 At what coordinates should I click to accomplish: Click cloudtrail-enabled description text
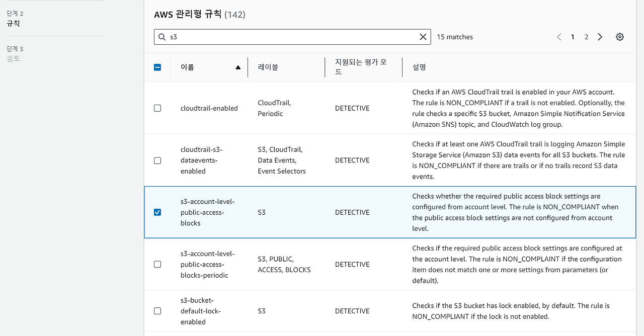[518, 108]
